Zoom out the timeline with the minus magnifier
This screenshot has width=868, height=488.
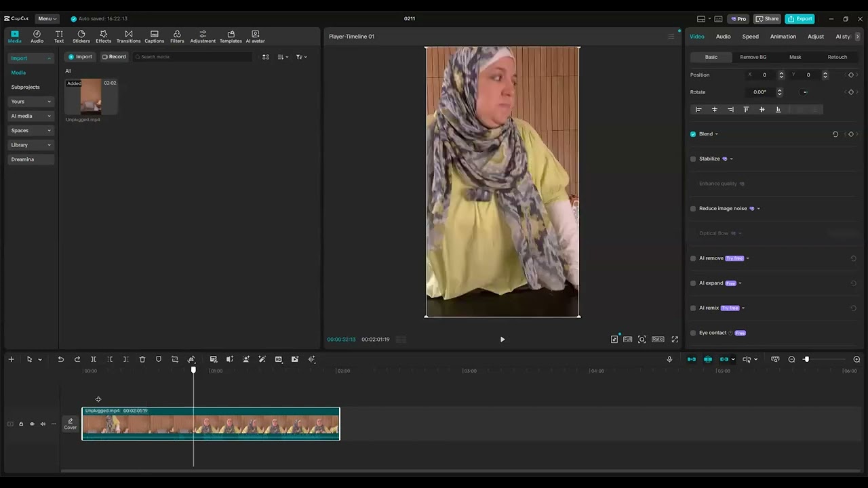pyautogui.click(x=791, y=359)
